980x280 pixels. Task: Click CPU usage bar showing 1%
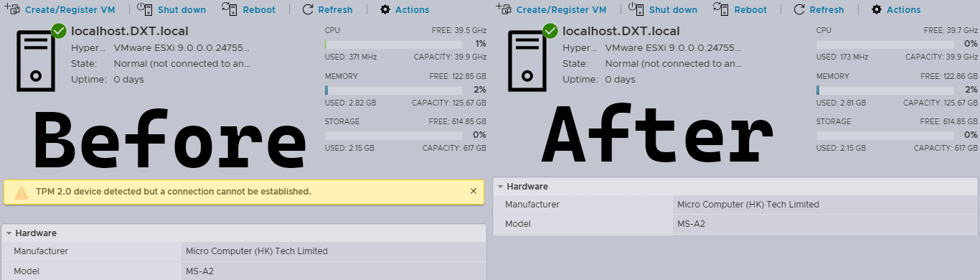(x=394, y=45)
